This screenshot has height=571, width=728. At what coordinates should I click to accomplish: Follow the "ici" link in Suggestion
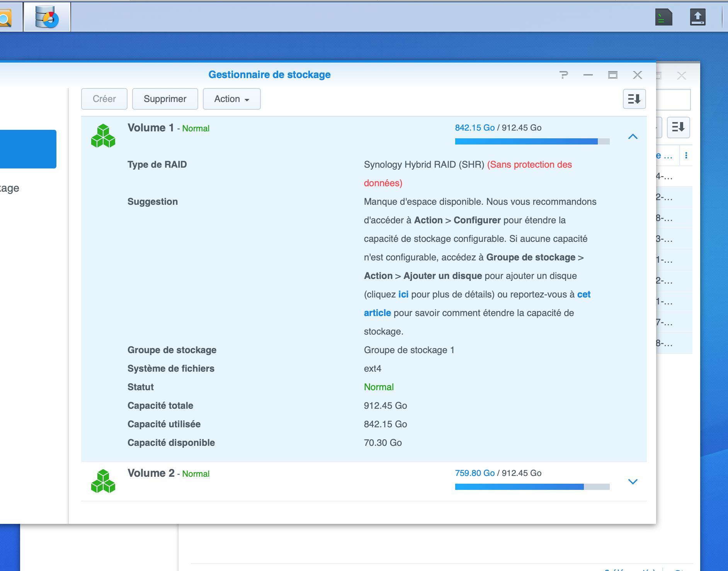[x=403, y=294]
